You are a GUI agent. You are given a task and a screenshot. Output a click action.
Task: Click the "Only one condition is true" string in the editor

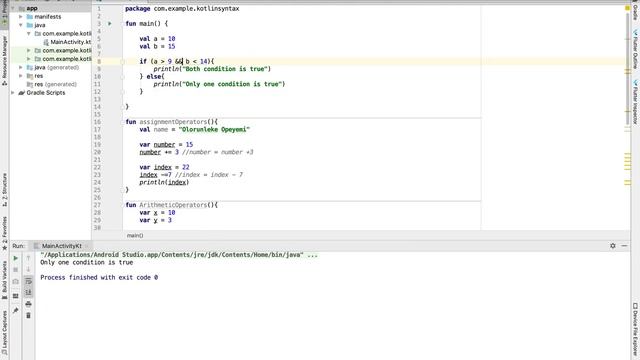click(x=231, y=84)
